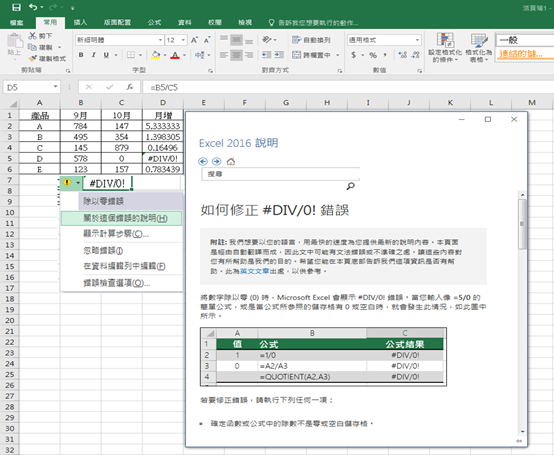Click the Help window back arrow
554x455 pixels.
pos(203,161)
